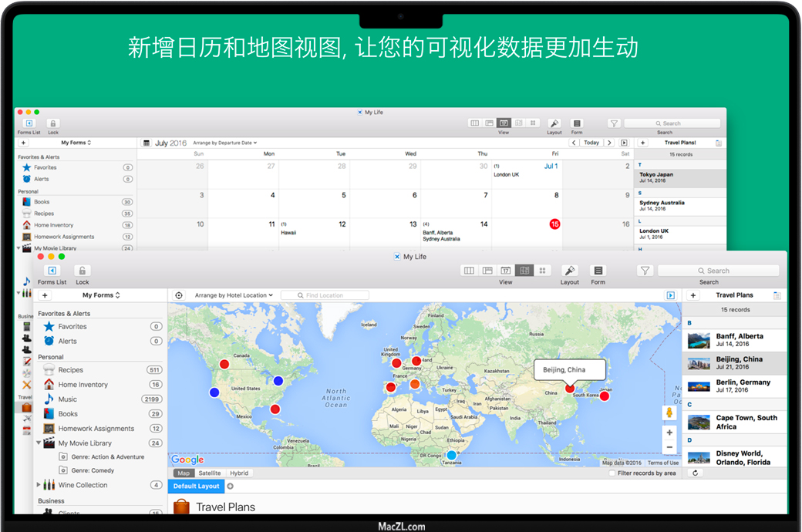Click the Lock icon in the map window
Image resolution: width=802 pixels, height=532 pixels.
point(83,271)
